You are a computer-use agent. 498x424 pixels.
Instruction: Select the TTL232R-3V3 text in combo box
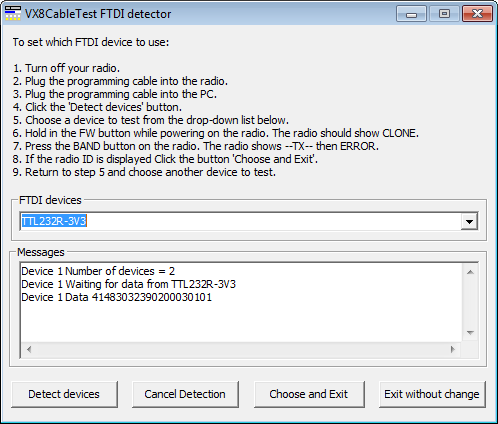click(x=54, y=221)
